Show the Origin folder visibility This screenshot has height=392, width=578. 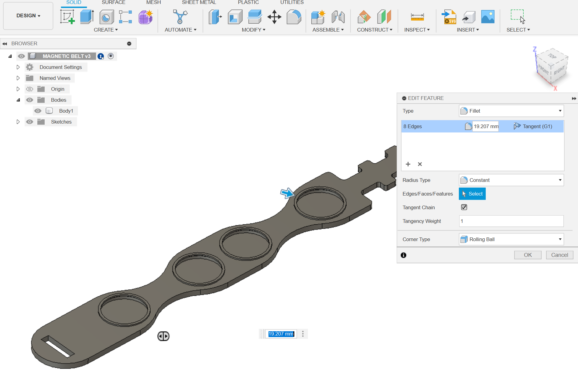pyautogui.click(x=29, y=89)
